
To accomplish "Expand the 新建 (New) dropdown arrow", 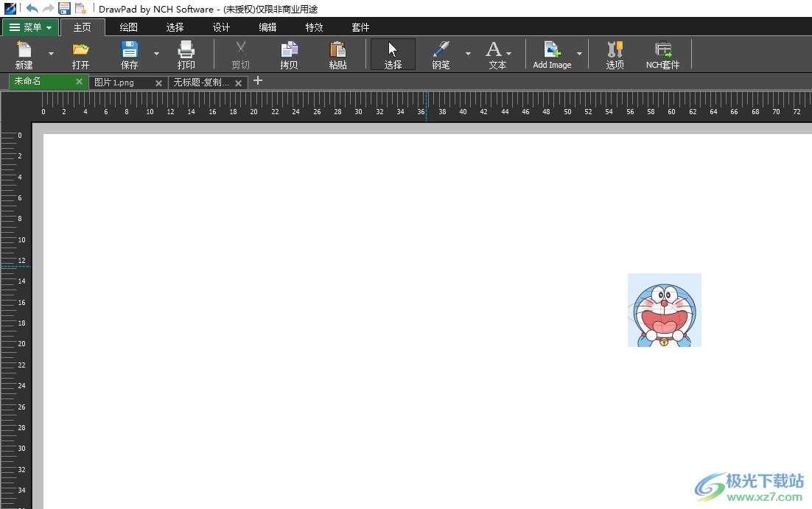I will [x=51, y=54].
